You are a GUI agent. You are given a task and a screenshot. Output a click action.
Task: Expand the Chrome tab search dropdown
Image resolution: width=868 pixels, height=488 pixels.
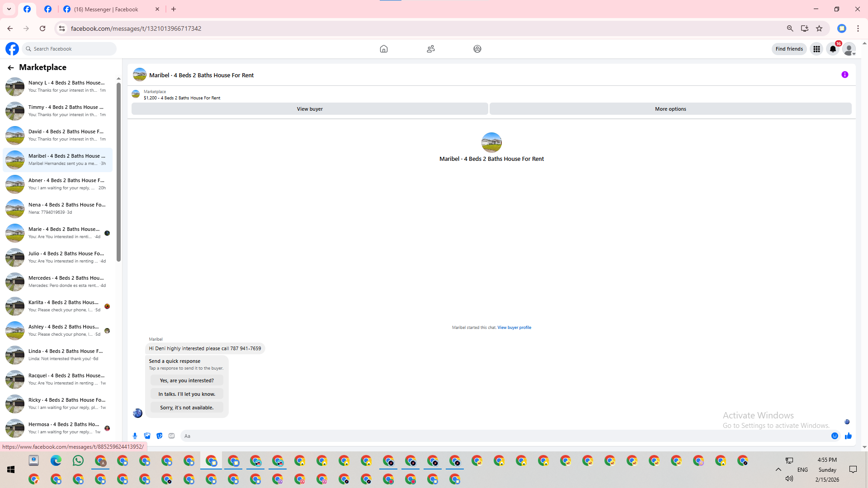coord(9,9)
